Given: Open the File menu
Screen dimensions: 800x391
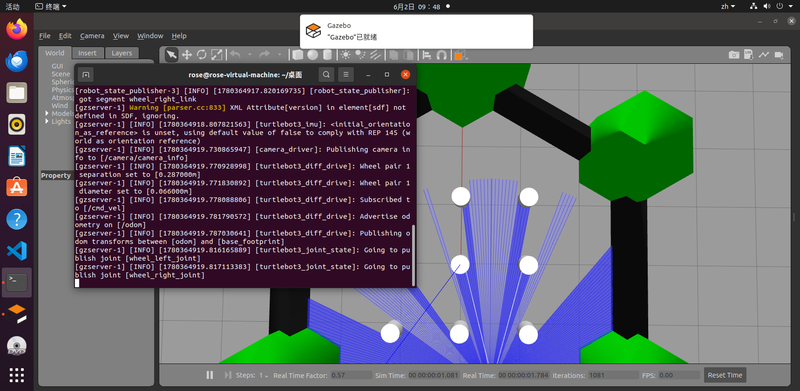Looking at the screenshot, I should [x=45, y=36].
